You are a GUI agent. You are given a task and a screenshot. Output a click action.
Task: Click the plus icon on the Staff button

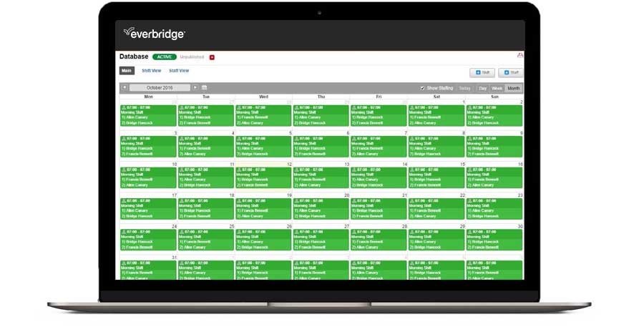click(x=507, y=72)
